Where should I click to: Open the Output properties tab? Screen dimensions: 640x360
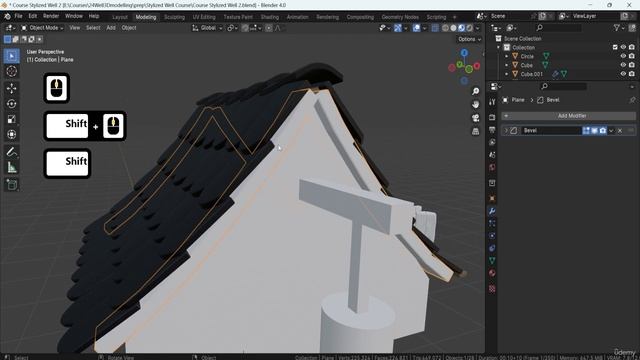pos(492,130)
